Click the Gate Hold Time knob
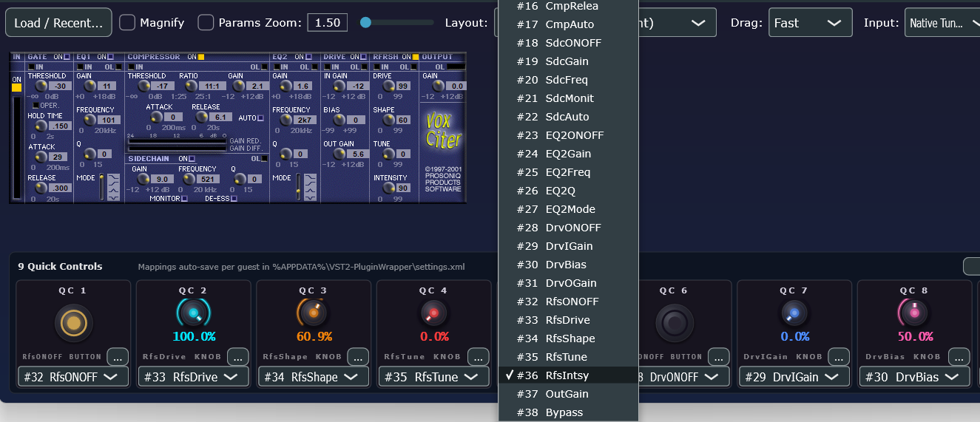Image resolution: width=980 pixels, height=422 pixels. click(x=41, y=126)
